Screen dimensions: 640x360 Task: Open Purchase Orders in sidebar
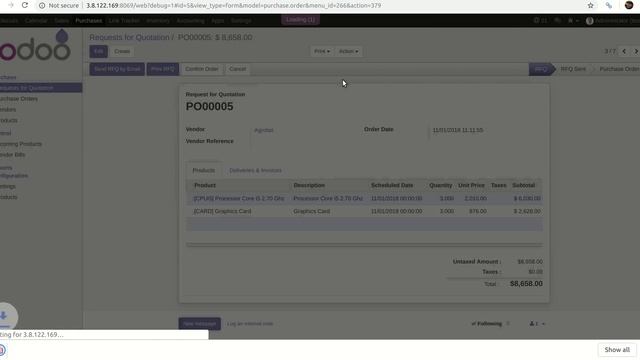click(x=19, y=99)
